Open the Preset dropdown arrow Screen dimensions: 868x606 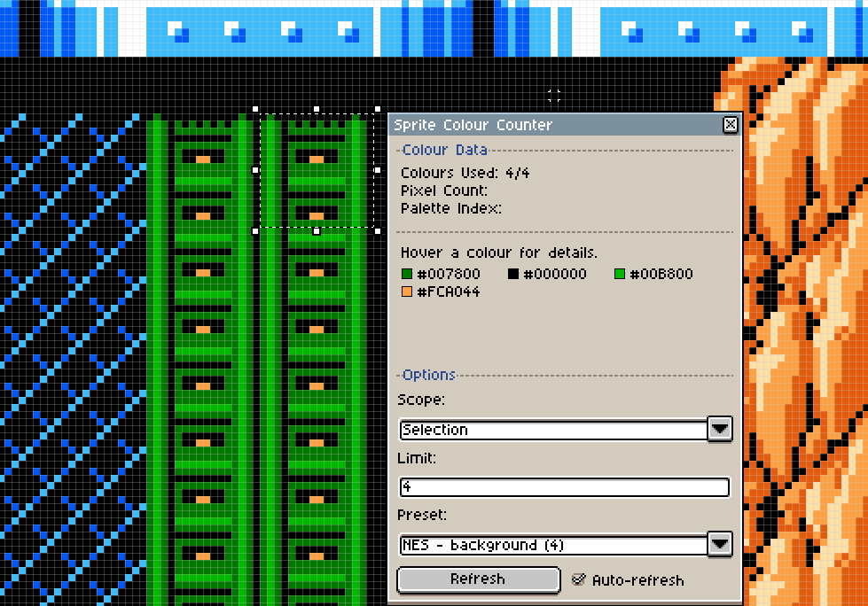(x=720, y=544)
